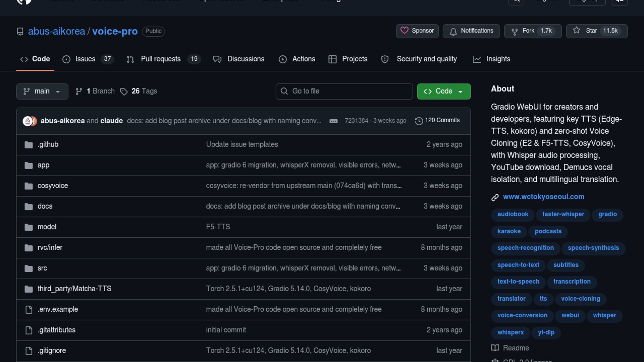Open the src folder
This screenshot has width=644, height=362.
[42, 268]
